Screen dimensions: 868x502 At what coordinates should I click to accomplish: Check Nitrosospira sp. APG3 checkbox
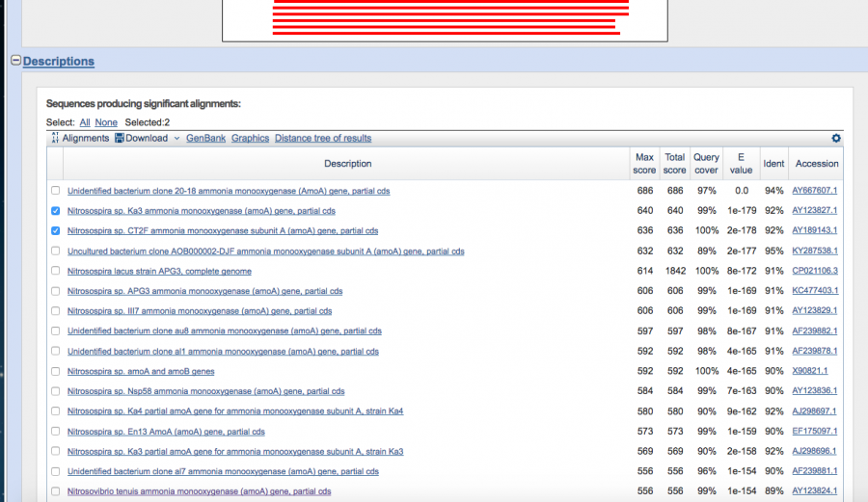[55, 291]
